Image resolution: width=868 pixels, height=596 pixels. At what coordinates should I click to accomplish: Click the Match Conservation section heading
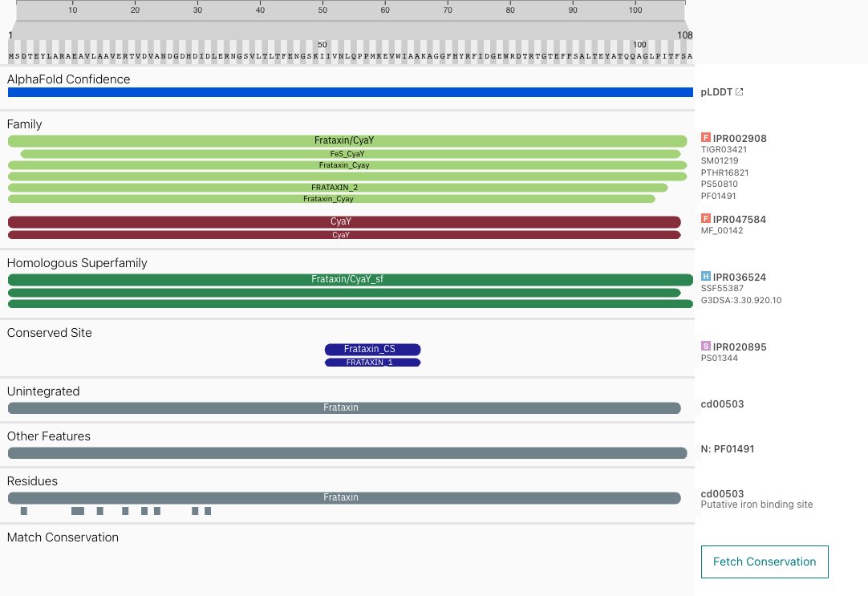tap(63, 537)
